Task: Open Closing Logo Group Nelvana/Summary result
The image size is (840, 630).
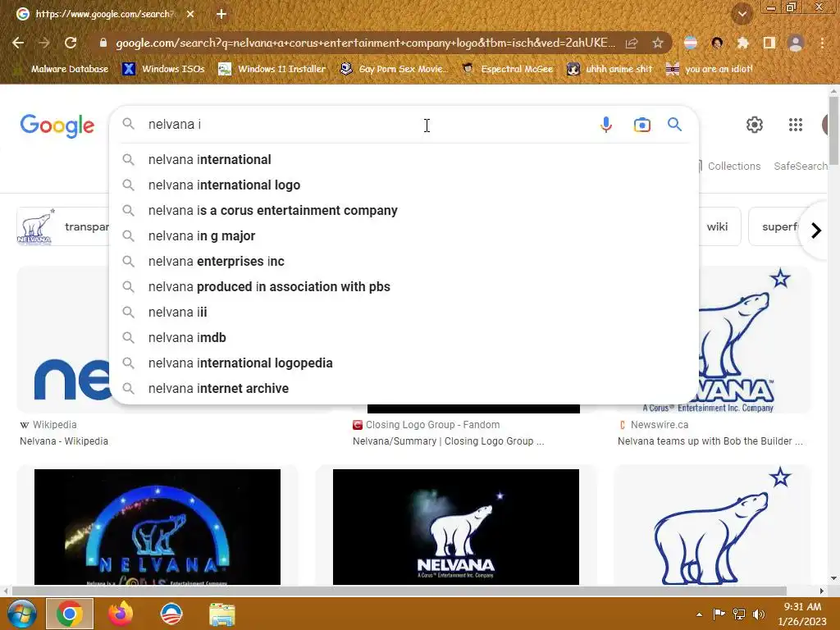Action: click(x=448, y=441)
